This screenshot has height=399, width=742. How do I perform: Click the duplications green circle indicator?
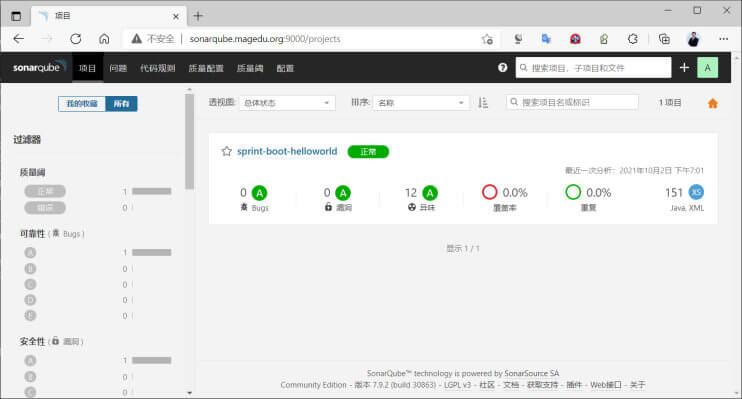coord(573,192)
